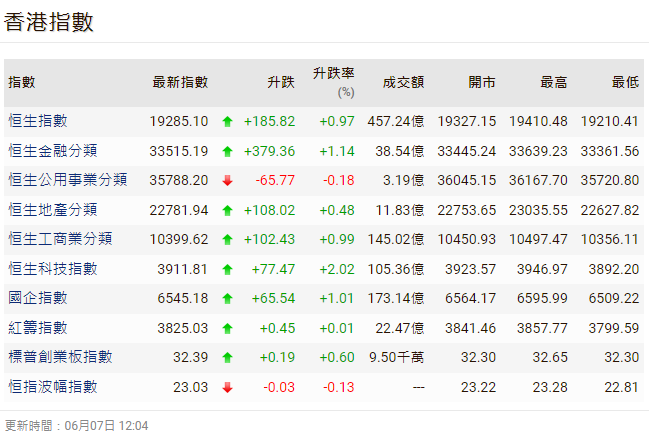Click the 升跌率 column header
This screenshot has height=438, width=649.
tap(334, 75)
